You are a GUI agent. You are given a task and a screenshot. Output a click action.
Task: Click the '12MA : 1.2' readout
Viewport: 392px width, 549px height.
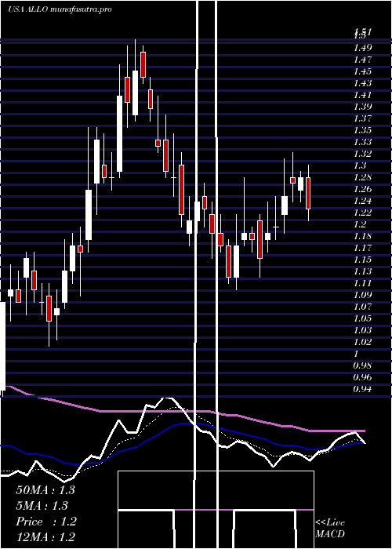(45, 537)
